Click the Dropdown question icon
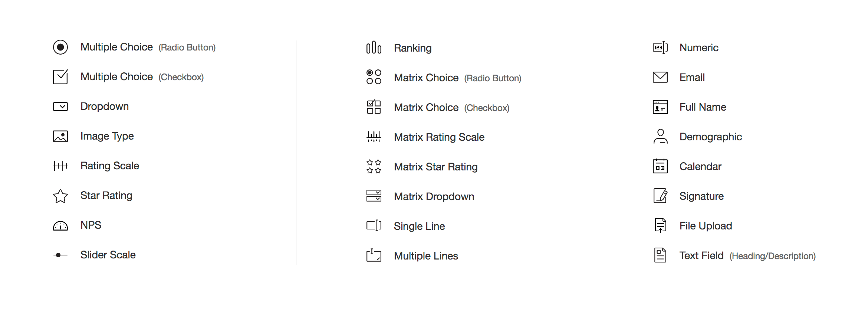 tap(60, 107)
